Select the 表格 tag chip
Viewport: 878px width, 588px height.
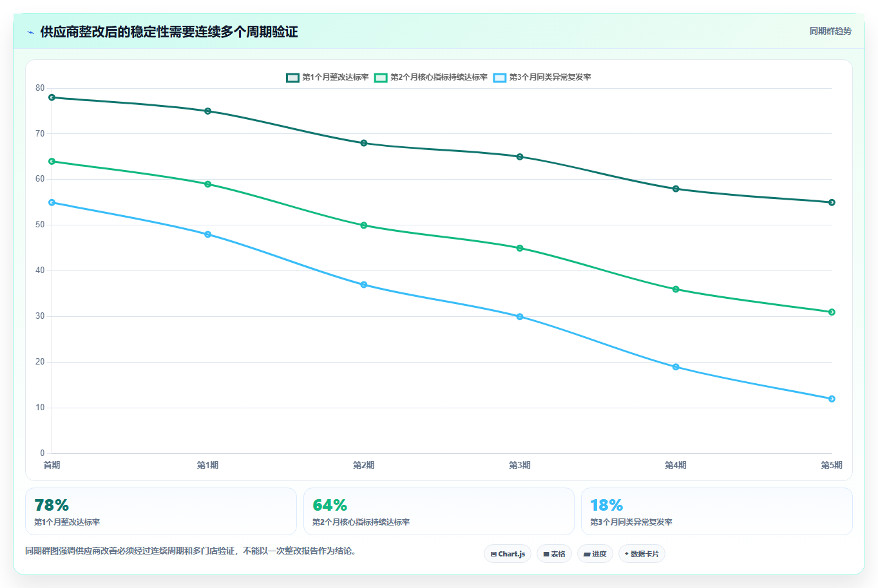click(x=554, y=554)
